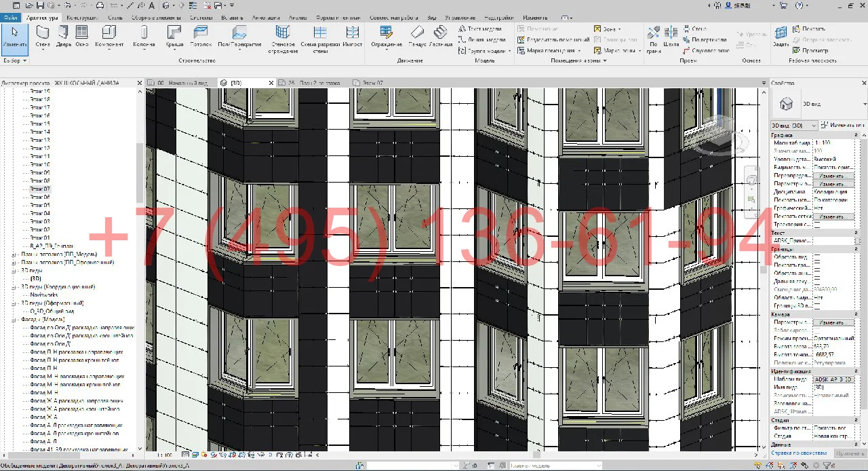The width and height of the screenshot is (868, 471).
Task: Select the Door (Дверь) tool
Action: tap(63, 37)
